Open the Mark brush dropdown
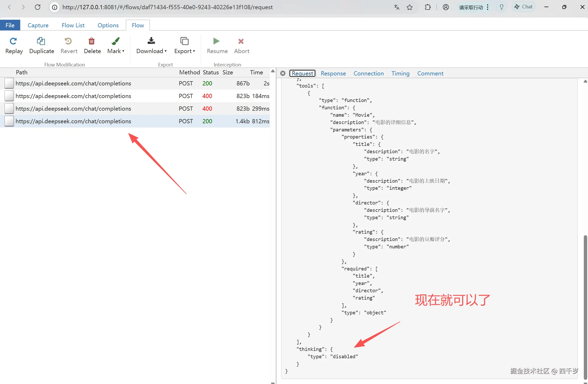The height and width of the screenshot is (384, 588). click(116, 45)
